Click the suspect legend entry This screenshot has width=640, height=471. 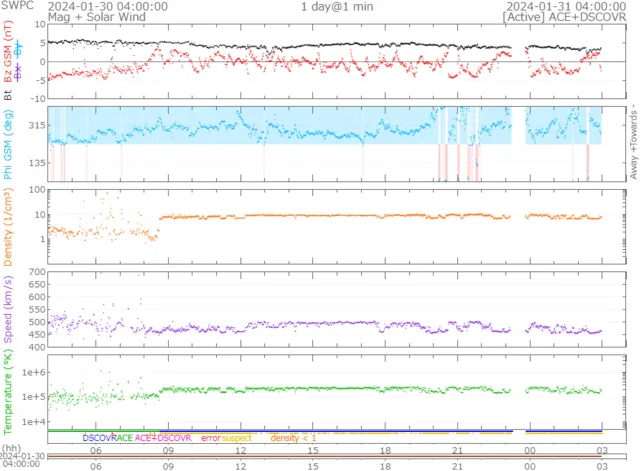[237, 438]
